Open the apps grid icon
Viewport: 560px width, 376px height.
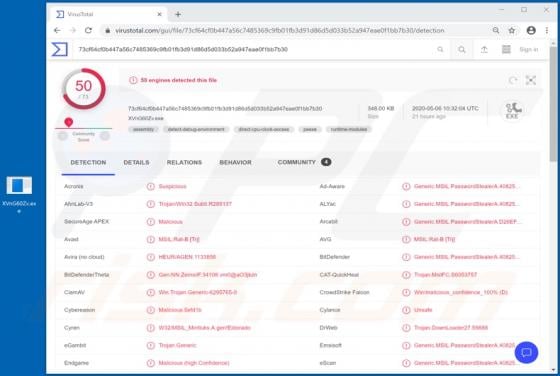[506, 50]
